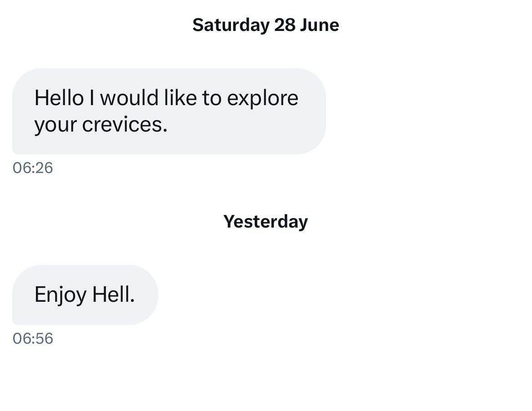Click the word "June" in the date header
The image size is (532, 411).
pos(319,25)
